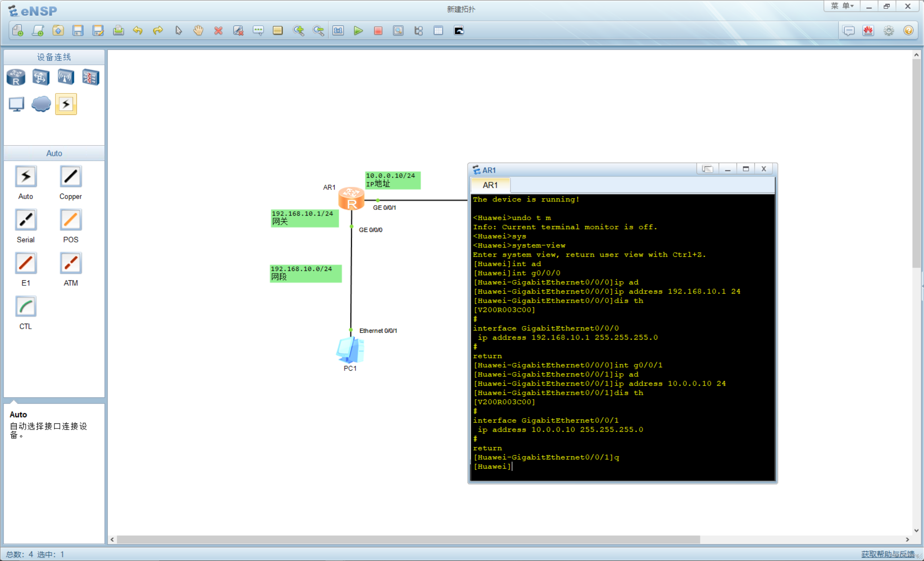Redo the last undone action
This screenshot has width=924, height=561.
[x=158, y=30]
